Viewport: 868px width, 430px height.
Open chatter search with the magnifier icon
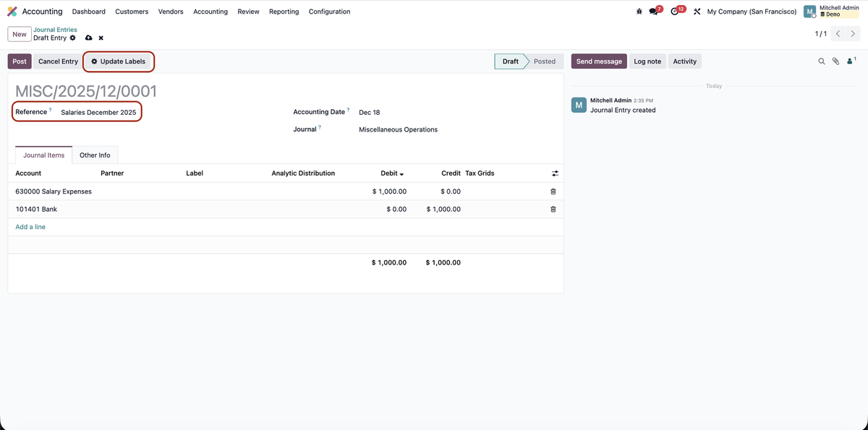pyautogui.click(x=821, y=61)
